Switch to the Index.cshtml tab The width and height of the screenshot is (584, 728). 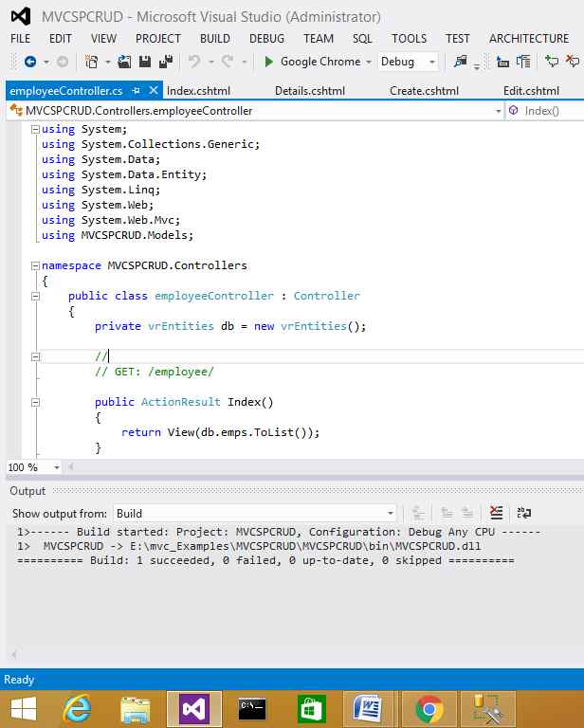[x=198, y=91]
